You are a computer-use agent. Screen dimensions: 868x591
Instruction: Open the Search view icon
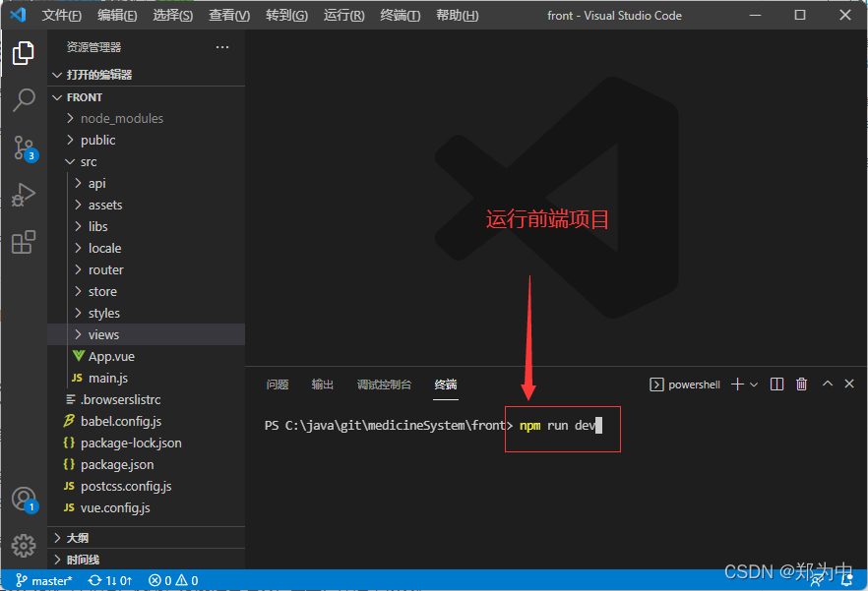pyautogui.click(x=24, y=100)
